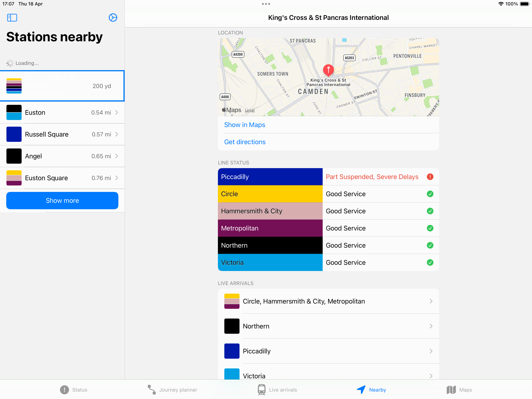532x399 pixels.
Task: Tap Circle/H&C/Metropolitan arrivals striped icon
Action: coord(232,301)
